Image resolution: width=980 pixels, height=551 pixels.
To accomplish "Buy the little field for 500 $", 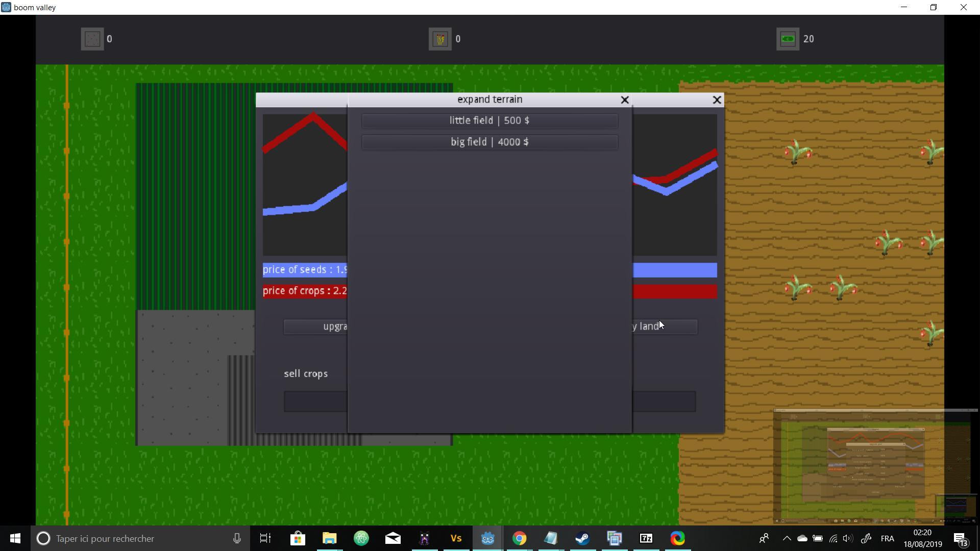I will click(x=489, y=121).
